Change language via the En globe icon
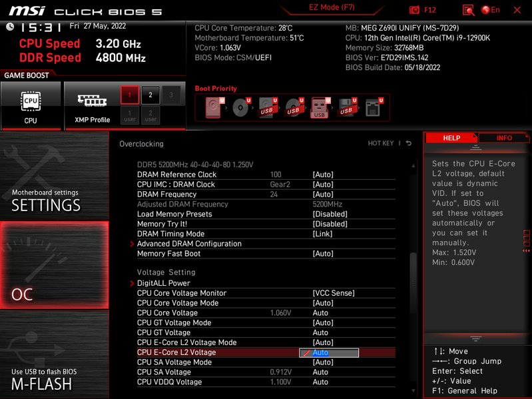Screen dimensions: 532x399 click(x=490, y=10)
